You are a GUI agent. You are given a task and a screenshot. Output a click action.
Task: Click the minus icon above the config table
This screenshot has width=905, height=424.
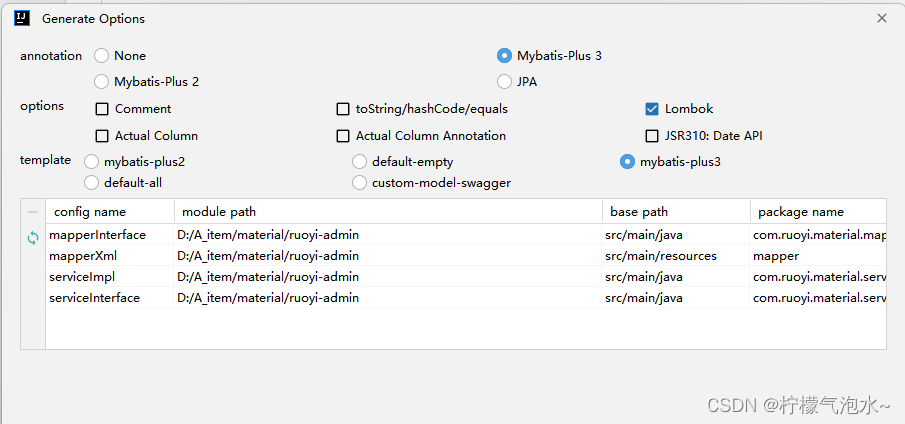point(33,212)
